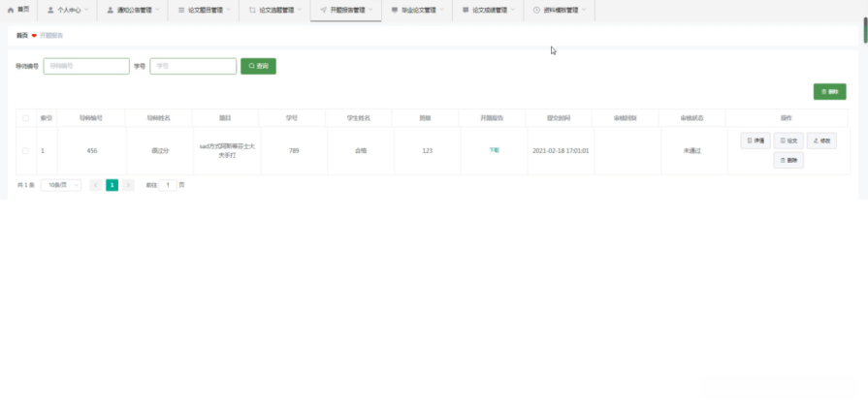
Task: Expand the 论文选题管理 menu chevron
Action: [x=300, y=10]
